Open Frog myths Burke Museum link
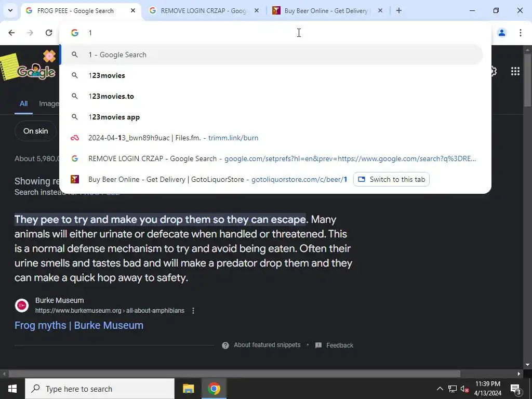This screenshot has height=399, width=532. click(79, 325)
